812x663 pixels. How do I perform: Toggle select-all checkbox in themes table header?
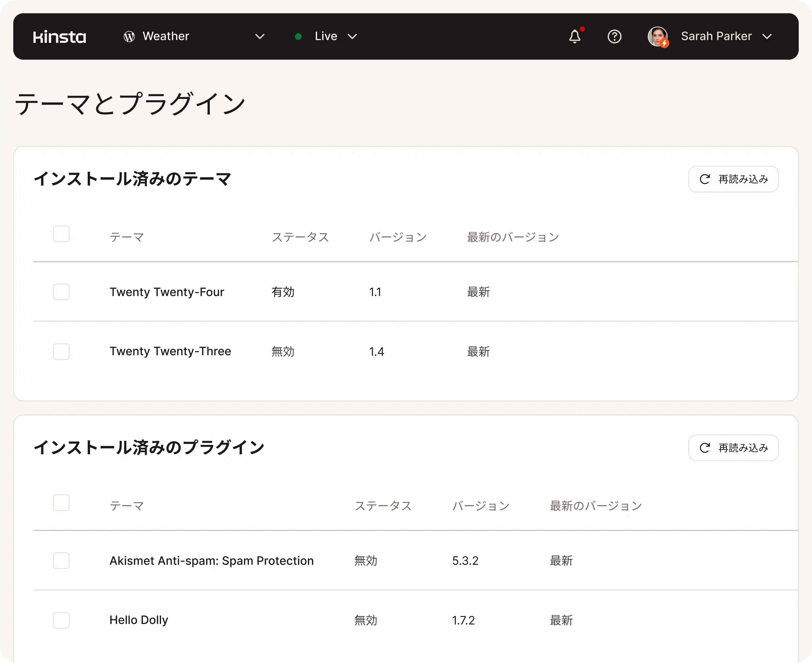click(x=61, y=234)
